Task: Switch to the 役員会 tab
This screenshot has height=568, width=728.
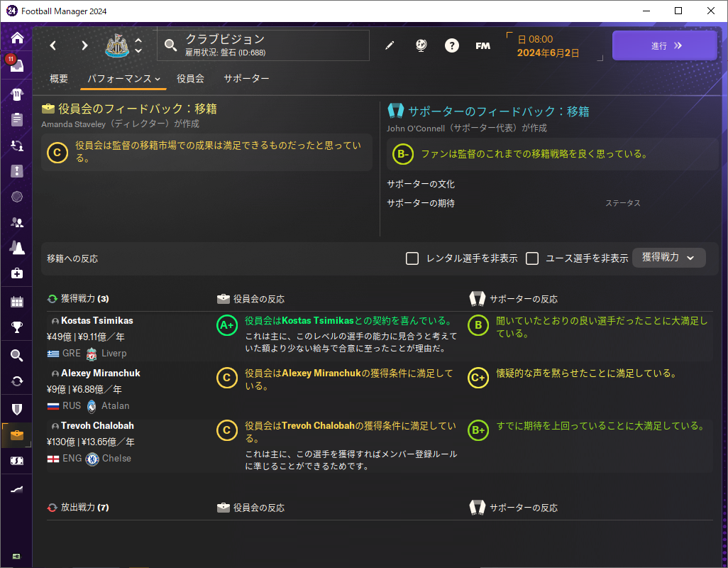Action: [x=190, y=79]
